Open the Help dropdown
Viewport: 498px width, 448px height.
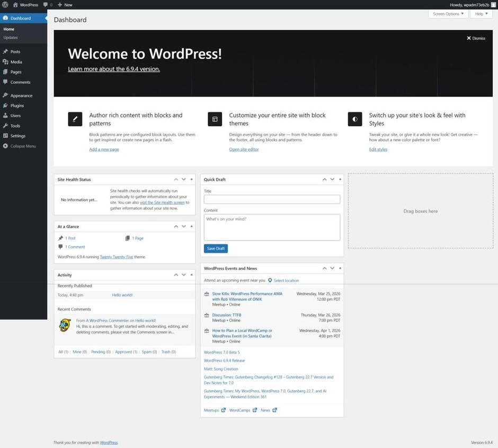pyautogui.click(x=481, y=14)
